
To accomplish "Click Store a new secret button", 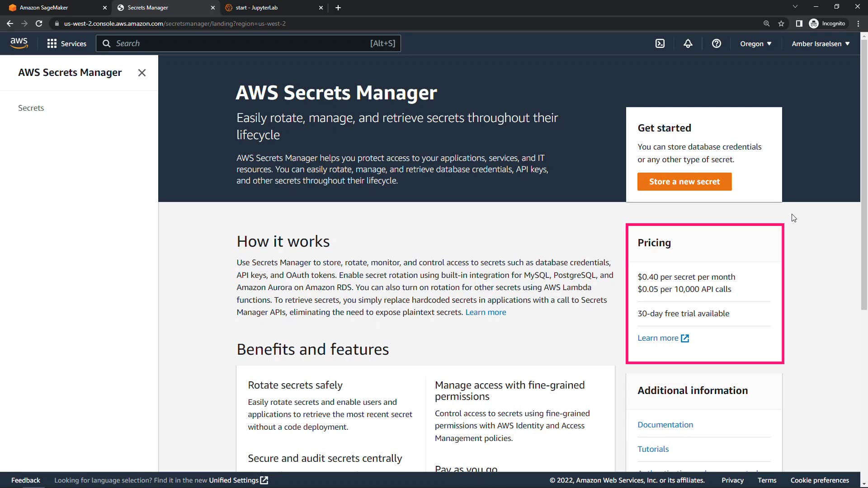I will pyautogui.click(x=684, y=182).
